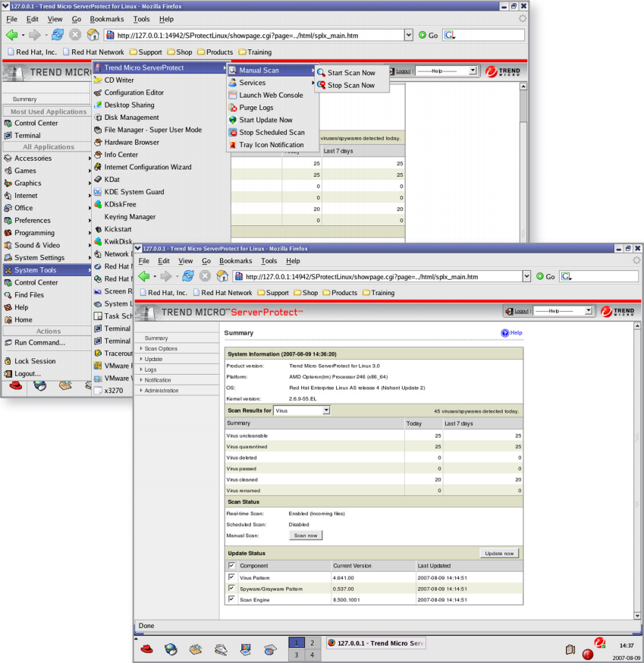Click Hardware Browser icon in menu
This screenshot has height=663, width=644.
tap(98, 142)
